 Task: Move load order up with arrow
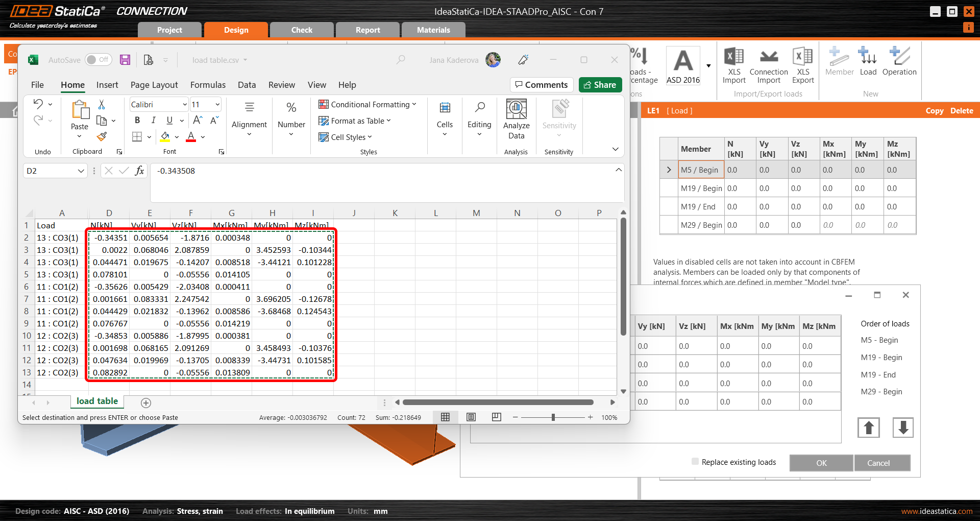tap(868, 427)
